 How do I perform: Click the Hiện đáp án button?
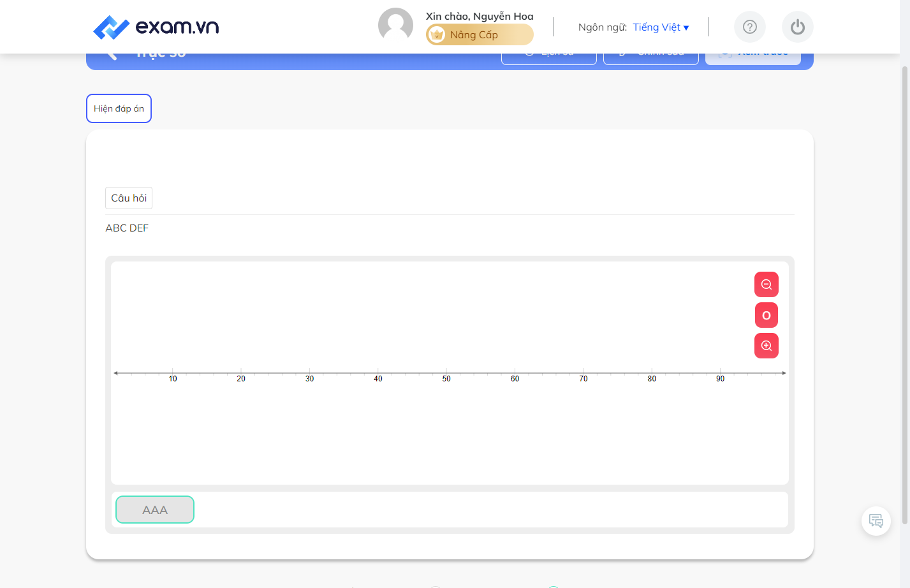point(119,108)
